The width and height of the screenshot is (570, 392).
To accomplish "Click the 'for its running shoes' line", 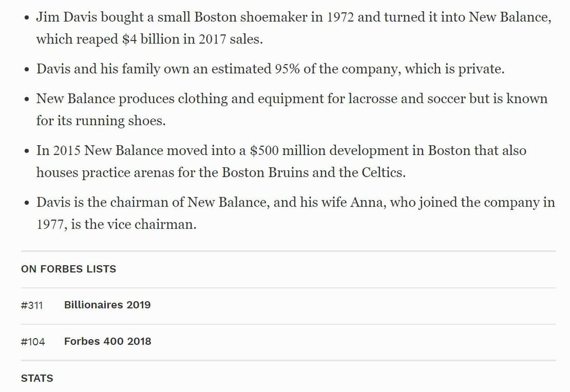I will click(101, 121).
